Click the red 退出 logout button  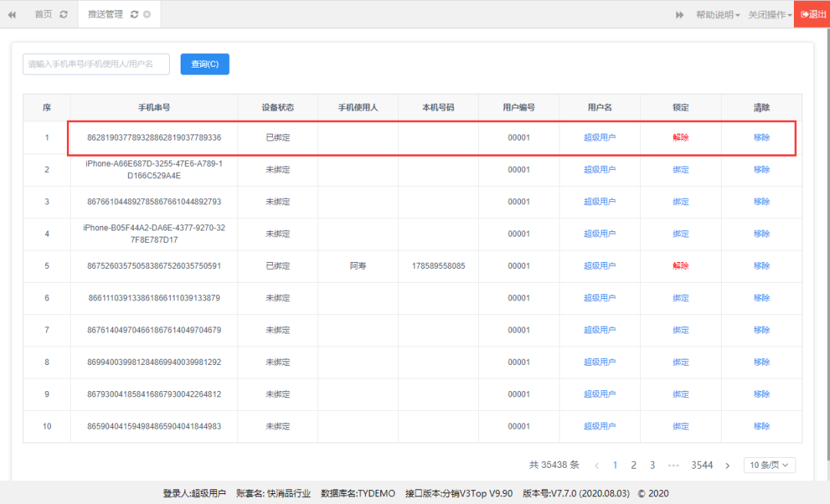click(812, 15)
